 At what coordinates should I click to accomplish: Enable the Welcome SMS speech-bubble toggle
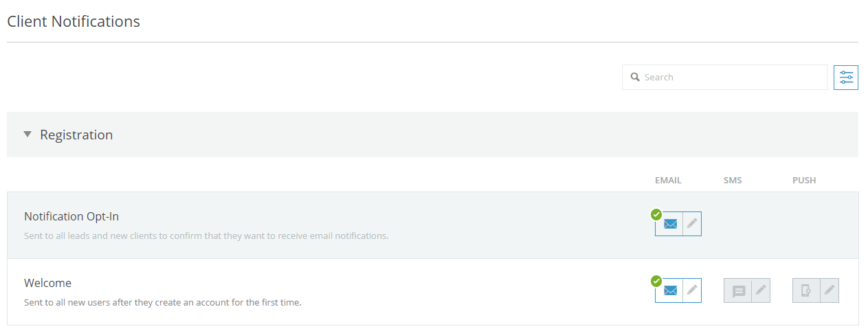(738, 290)
